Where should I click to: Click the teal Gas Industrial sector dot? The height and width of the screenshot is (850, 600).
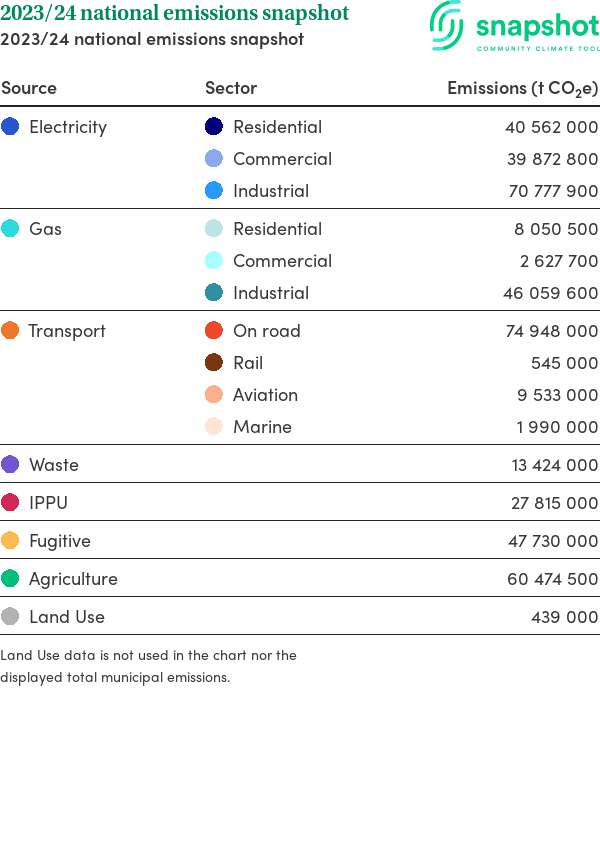click(x=214, y=293)
